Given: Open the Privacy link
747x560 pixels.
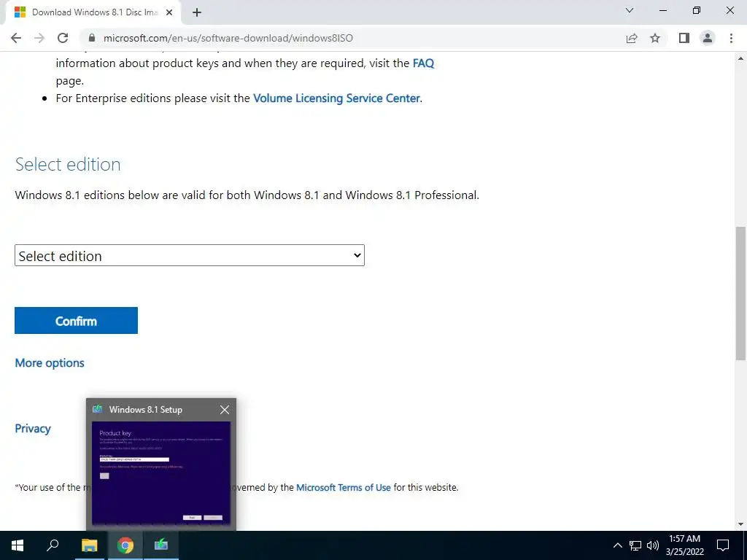Looking at the screenshot, I should click(x=33, y=429).
